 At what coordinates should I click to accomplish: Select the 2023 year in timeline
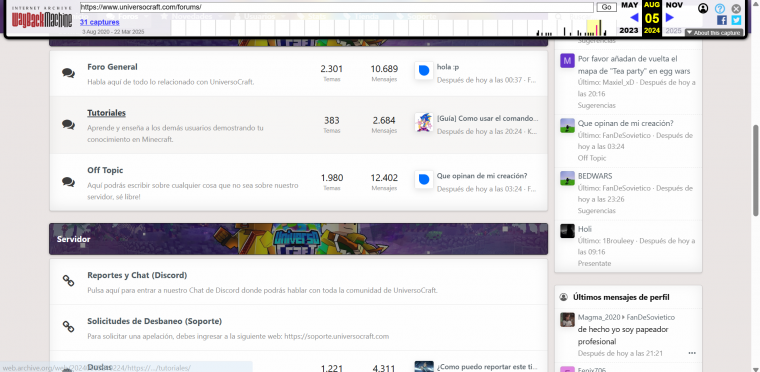[x=629, y=31]
